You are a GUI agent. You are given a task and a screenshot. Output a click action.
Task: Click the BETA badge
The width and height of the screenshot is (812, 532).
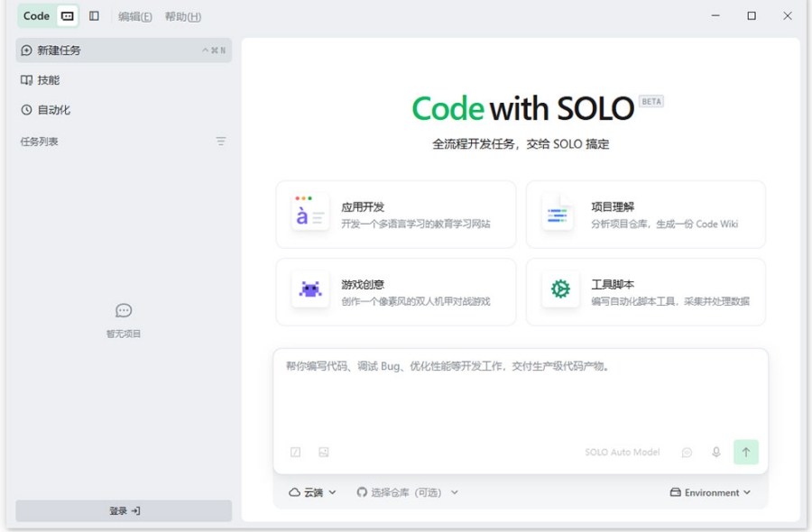click(651, 101)
